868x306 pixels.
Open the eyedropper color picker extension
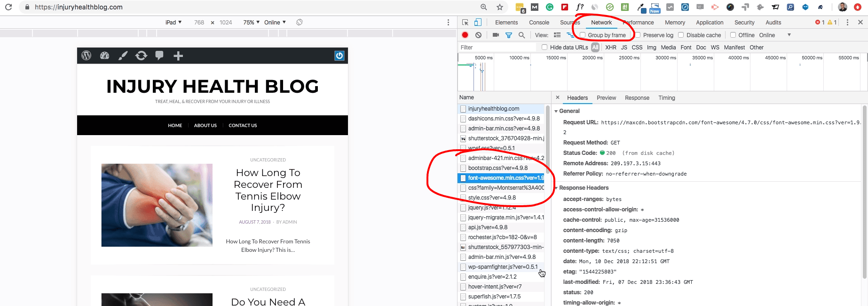[641, 7]
